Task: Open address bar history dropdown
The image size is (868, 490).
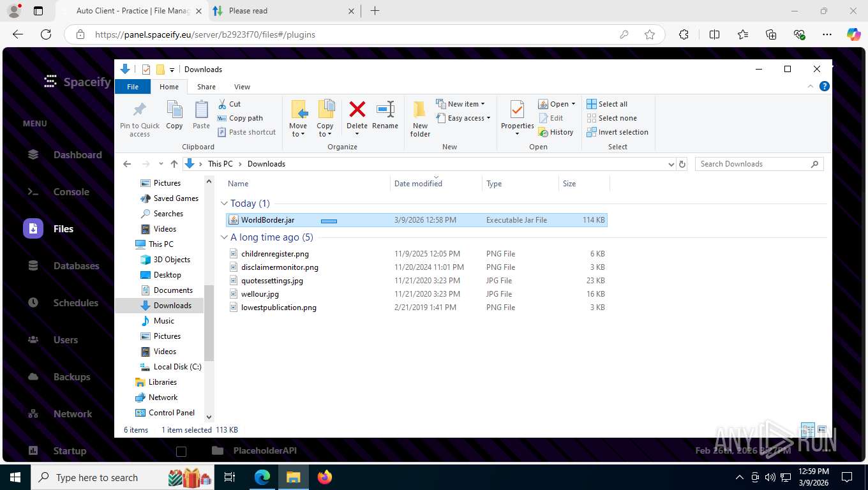Action: (671, 164)
